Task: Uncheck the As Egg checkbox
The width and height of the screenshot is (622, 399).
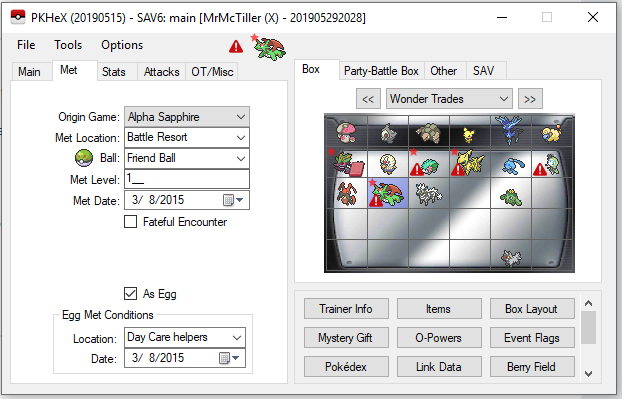Action: [x=131, y=293]
